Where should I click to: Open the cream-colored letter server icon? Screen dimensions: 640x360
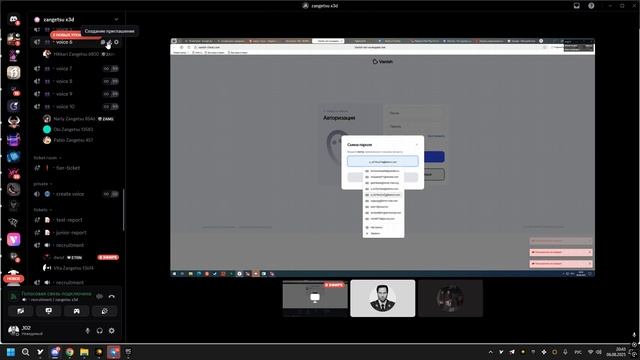13,72
